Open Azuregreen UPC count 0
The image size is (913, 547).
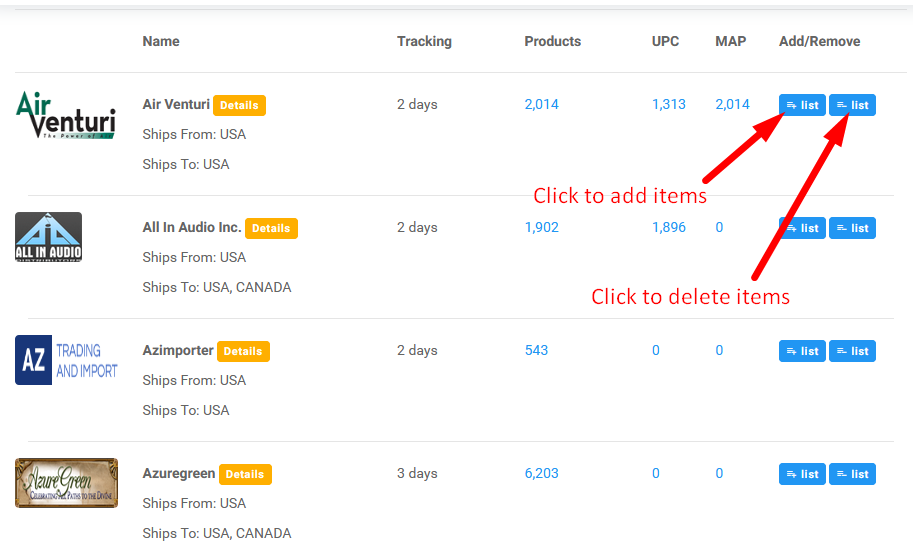tap(656, 473)
